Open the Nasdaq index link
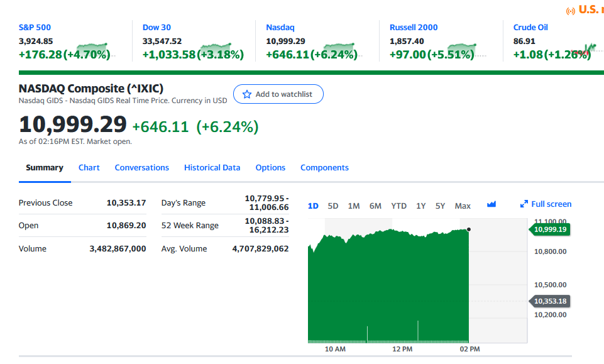604x364 pixels. pyautogui.click(x=280, y=28)
